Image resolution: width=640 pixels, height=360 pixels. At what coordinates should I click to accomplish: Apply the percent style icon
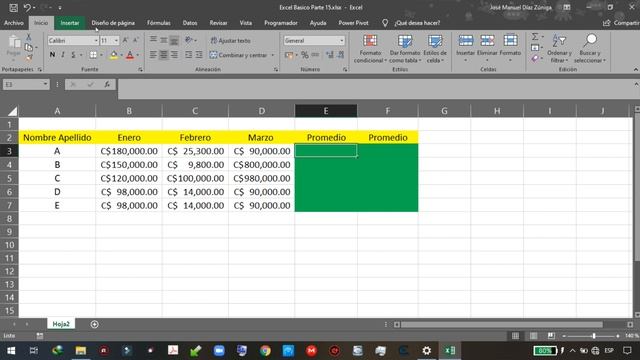pyautogui.click(x=304, y=55)
